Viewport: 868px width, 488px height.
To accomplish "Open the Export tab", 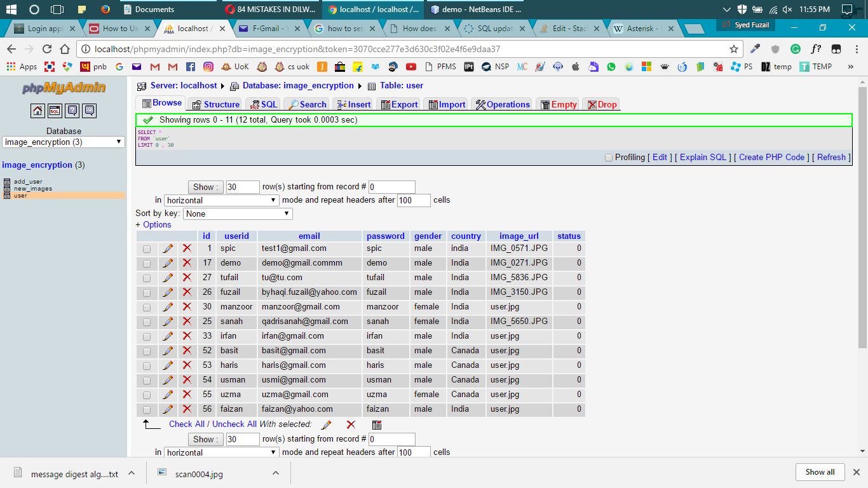I will pos(398,104).
